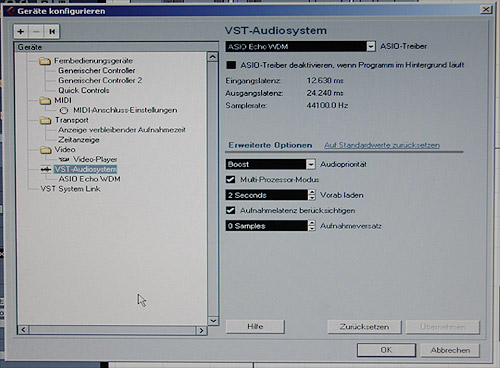Select VST-Audiosystem in device tree

85,169
